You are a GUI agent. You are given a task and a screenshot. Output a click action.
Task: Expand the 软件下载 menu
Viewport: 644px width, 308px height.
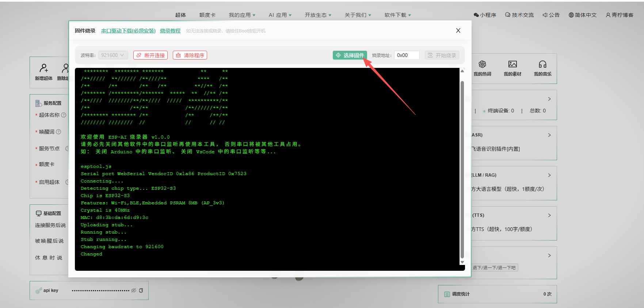coord(397,15)
